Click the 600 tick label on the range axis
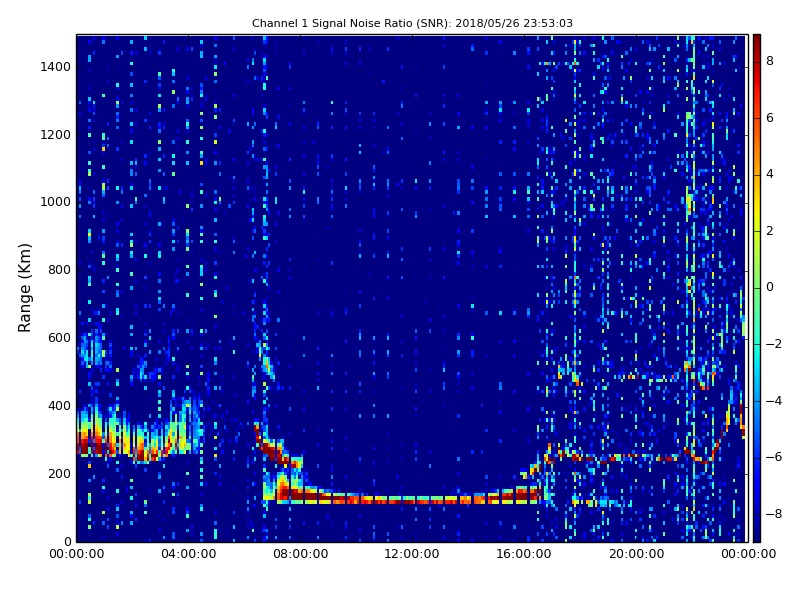The width and height of the screenshot is (800, 600). tap(60, 338)
